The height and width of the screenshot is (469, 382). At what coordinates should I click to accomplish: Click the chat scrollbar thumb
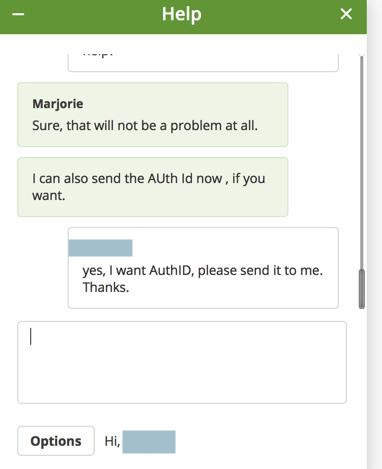(362, 289)
